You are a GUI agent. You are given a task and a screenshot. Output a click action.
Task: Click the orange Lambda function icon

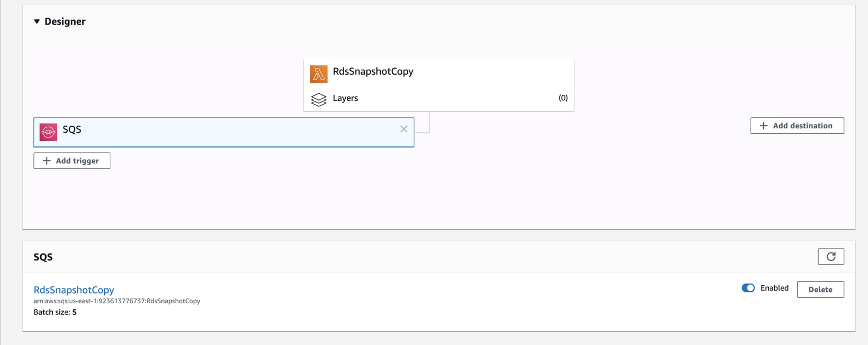[x=318, y=74]
